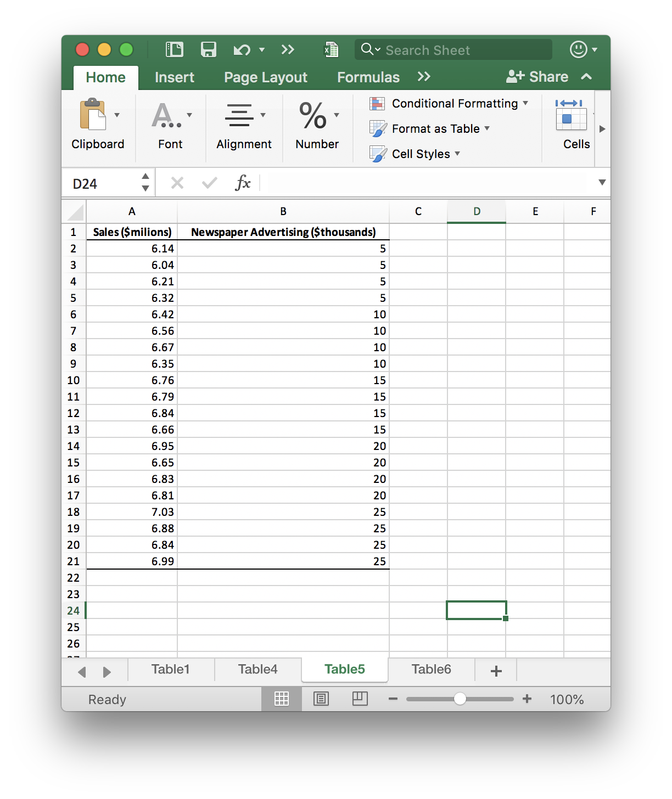672x799 pixels.
Task: Expand the Clipboard group dropdown arrow
Action: tap(117, 115)
